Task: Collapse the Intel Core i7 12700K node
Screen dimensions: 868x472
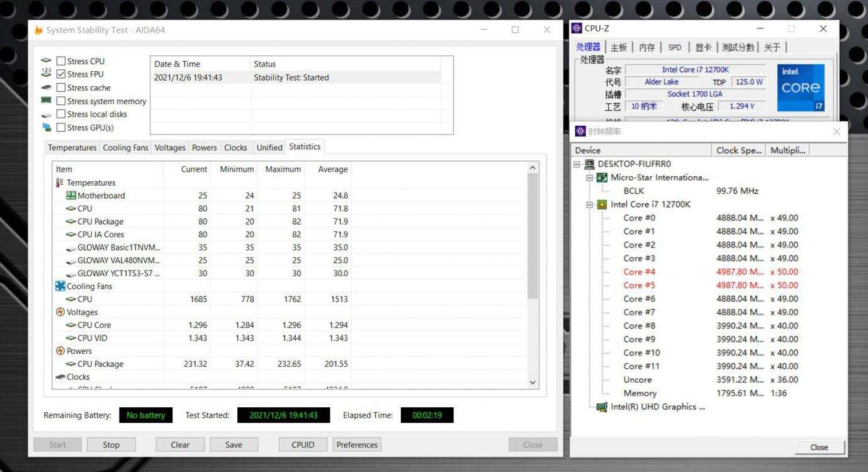Action: point(590,205)
